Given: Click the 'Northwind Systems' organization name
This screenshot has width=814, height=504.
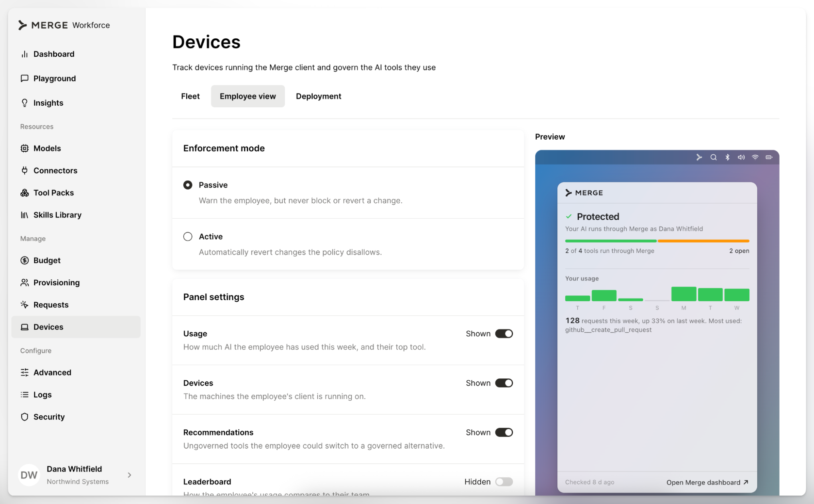Looking at the screenshot, I should 77,482.
